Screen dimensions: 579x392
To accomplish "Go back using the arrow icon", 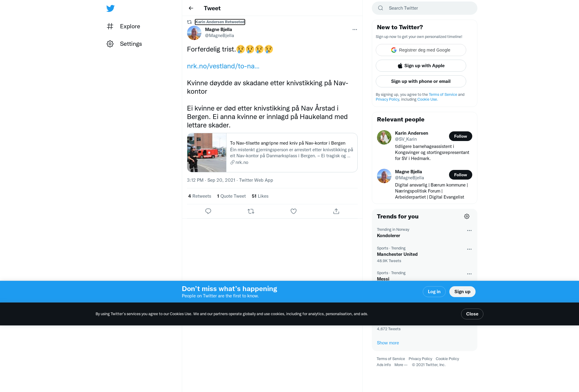I will pos(191,8).
